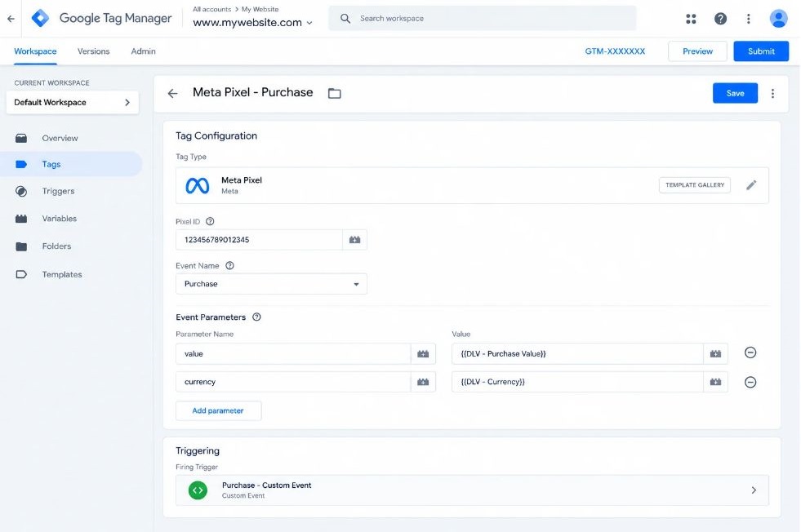Close tag editor with back arrow
The image size is (801, 532).
(x=172, y=94)
